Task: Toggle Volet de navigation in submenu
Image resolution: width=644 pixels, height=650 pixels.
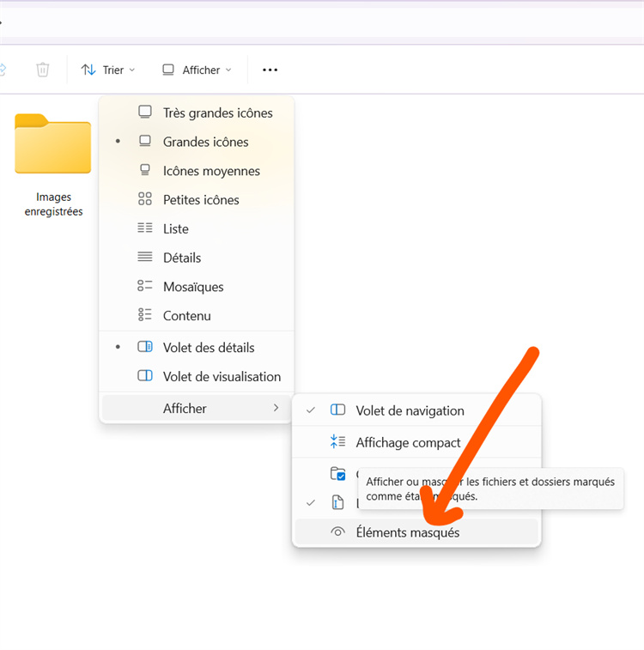Action: click(x=410, y=410)
